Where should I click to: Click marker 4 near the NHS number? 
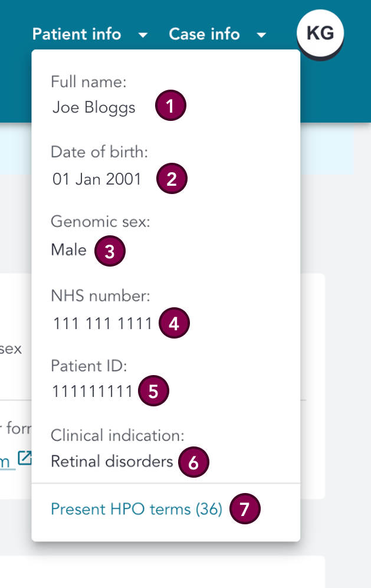173,323
